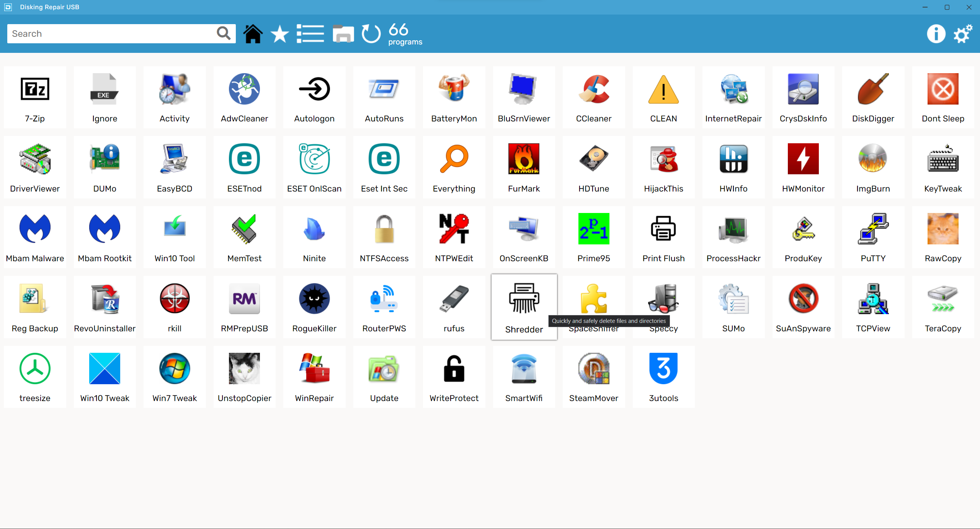Viewport: 980px width, 529px height.
Task: Launch SmartWifi
Action: 524,377
